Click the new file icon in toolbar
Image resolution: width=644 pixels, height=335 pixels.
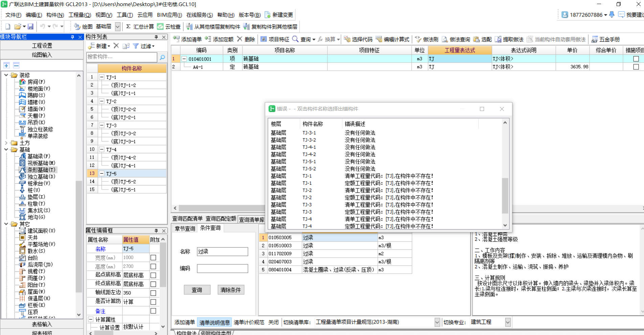pos(8,26)
